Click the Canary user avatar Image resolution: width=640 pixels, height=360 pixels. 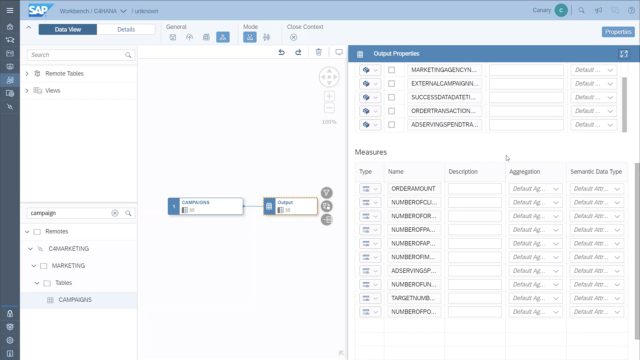(x=561, y=11)
